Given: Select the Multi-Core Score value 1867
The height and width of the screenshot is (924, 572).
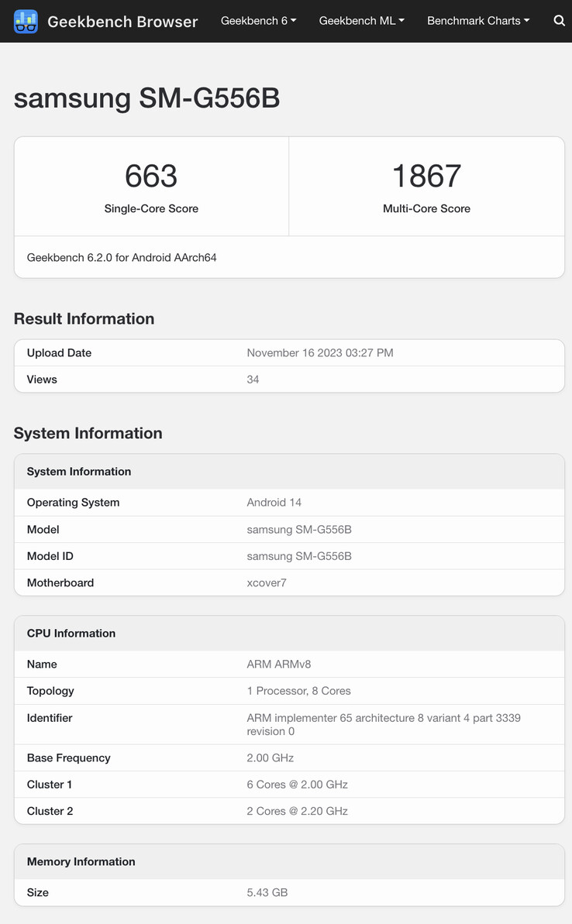Looking at the screenshot, I should (x=426, y=176).
